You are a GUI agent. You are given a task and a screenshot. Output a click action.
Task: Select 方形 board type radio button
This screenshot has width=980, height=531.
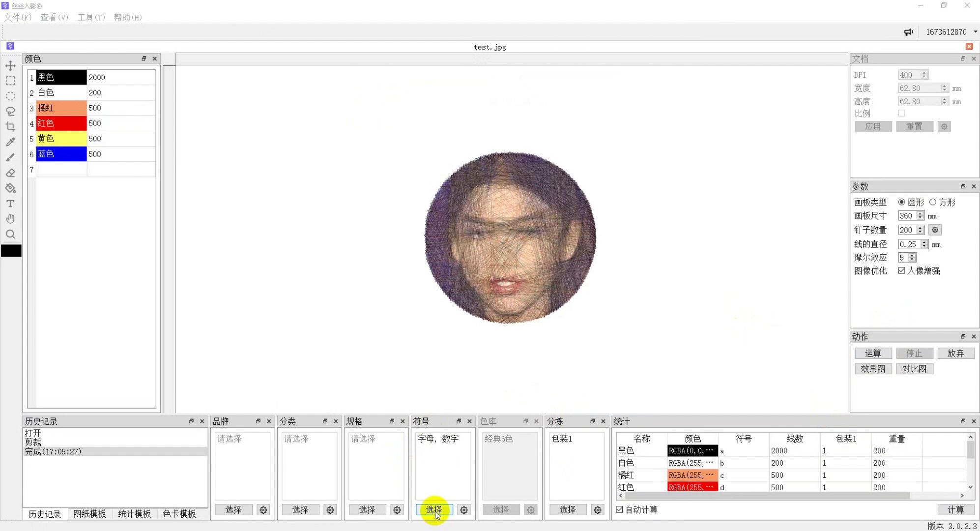point(932,202)
